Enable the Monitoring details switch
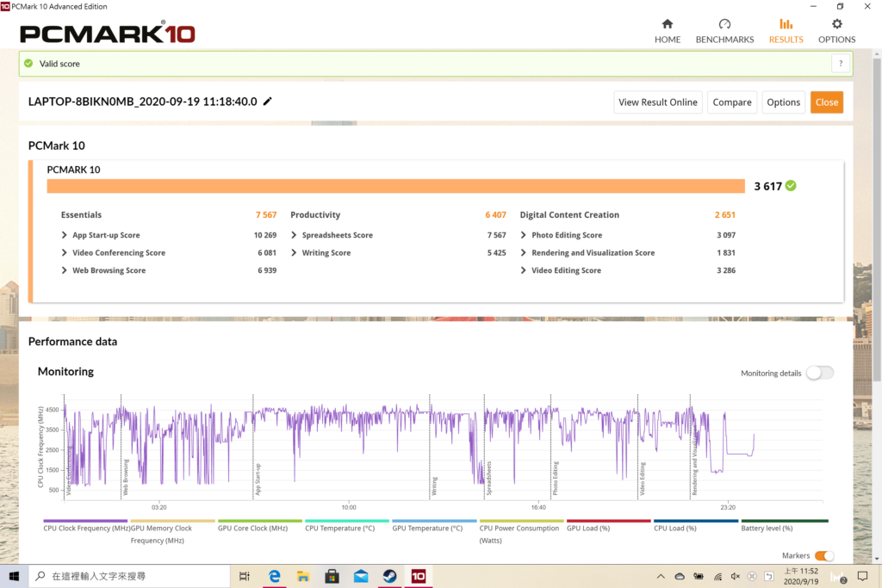Image resolution: width=882 pixels, height=588 pixels. pyautogui.click(x=820, y=373)
